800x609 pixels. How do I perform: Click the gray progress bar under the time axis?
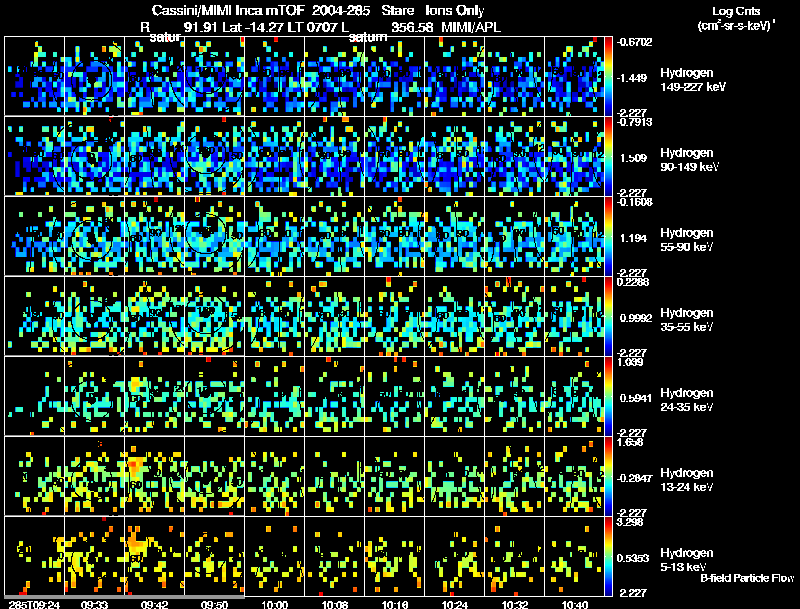coord(124,597)
